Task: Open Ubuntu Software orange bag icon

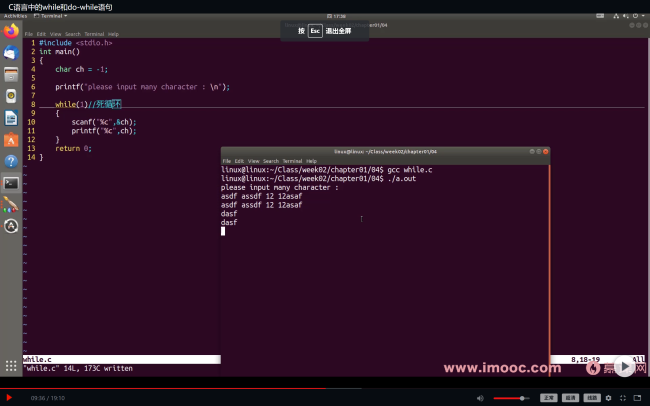Action: tap(11, 140)
